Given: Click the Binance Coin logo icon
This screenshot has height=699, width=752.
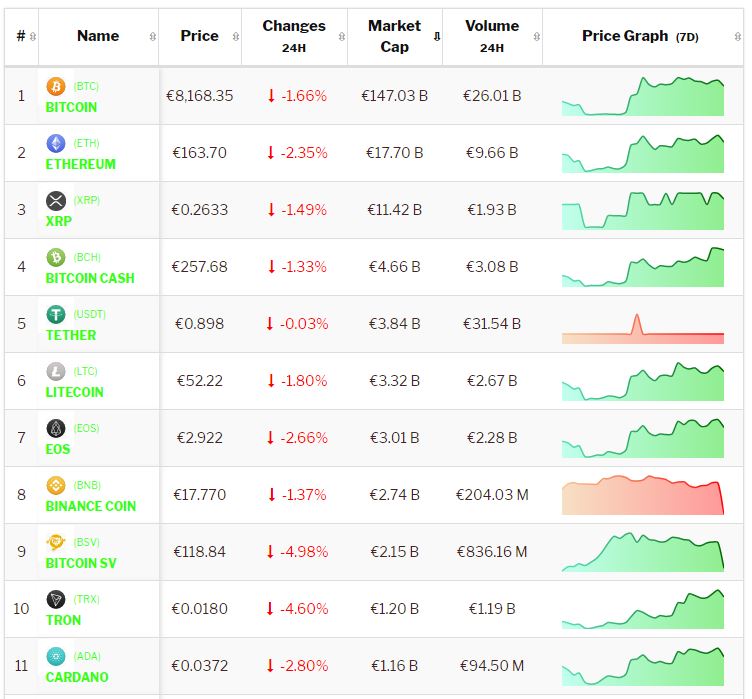Looking at the screenshot, I should click(x=56, y=486).
